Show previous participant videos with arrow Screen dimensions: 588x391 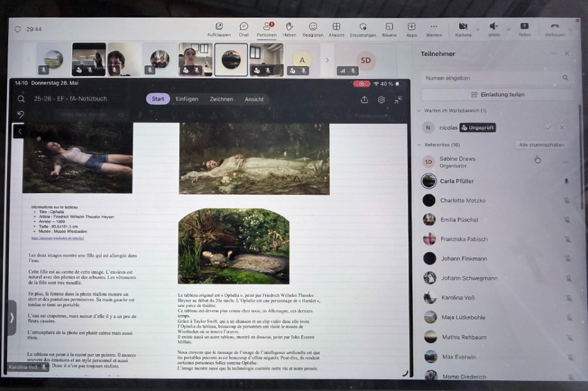click(28, 59)
